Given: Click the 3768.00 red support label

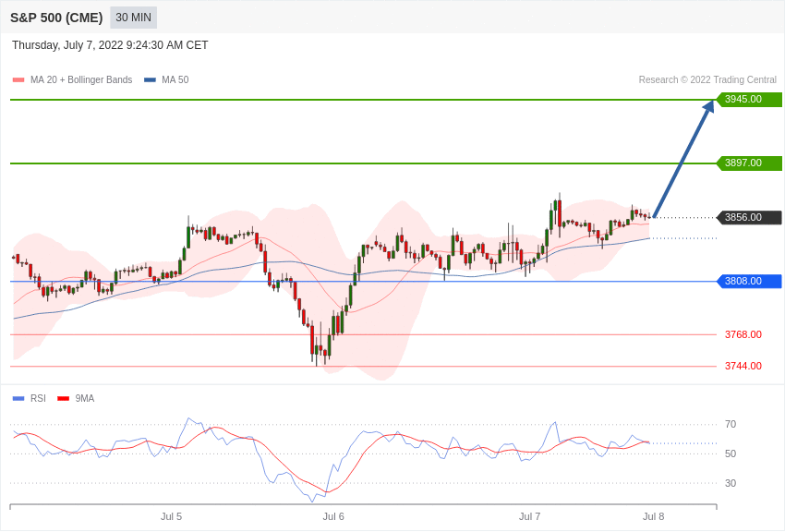Looking at the screenshot, I should pos(743,335).
